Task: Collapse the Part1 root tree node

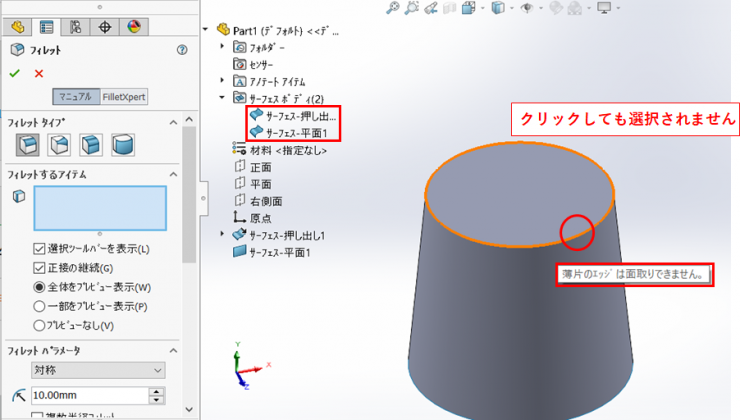Action: click(x=205, y=29)
